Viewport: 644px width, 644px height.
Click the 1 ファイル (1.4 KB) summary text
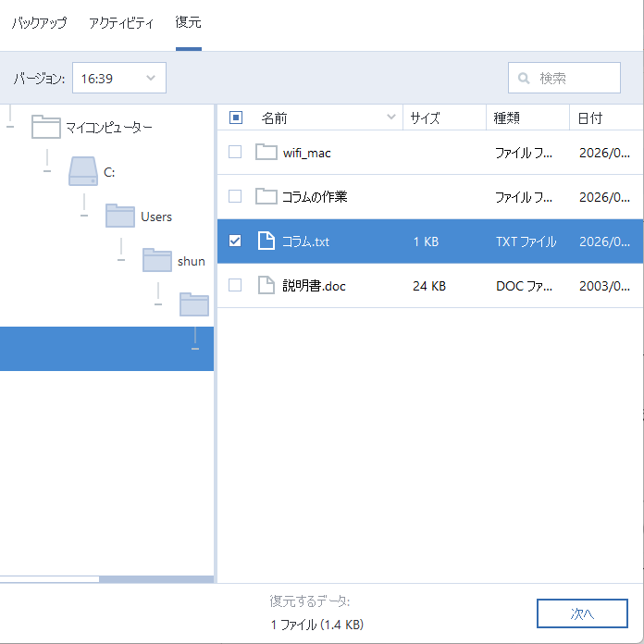pos(317,625)
